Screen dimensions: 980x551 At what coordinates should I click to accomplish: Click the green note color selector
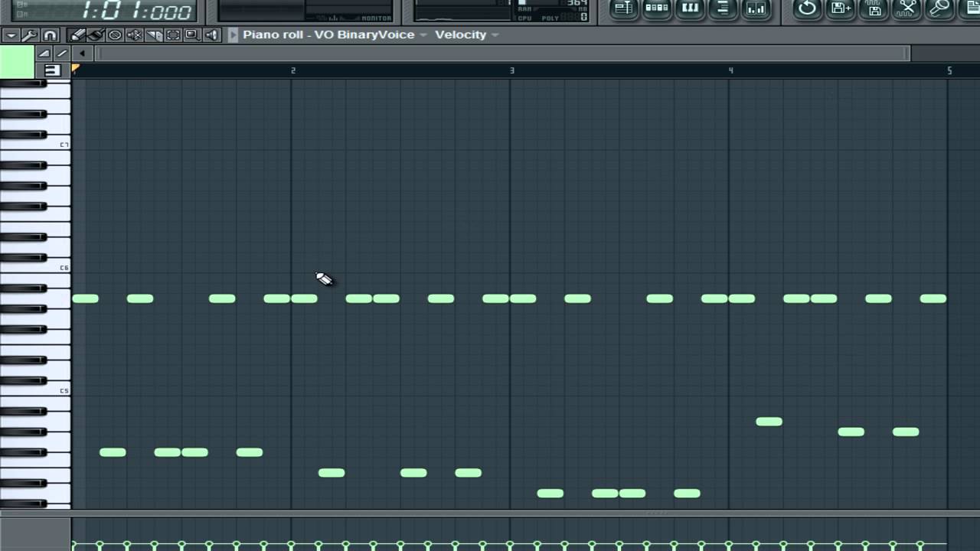click(x=17, y=62)
